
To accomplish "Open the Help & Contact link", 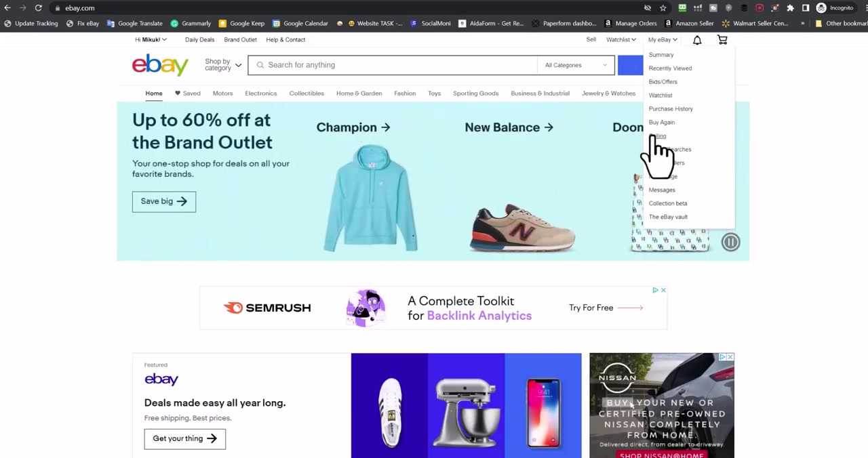I will (x=285, y=40).
